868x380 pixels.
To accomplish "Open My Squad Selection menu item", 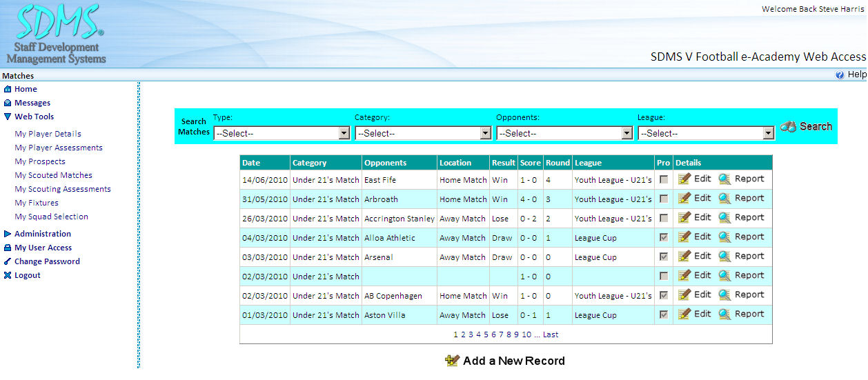I will click(51, 217).
